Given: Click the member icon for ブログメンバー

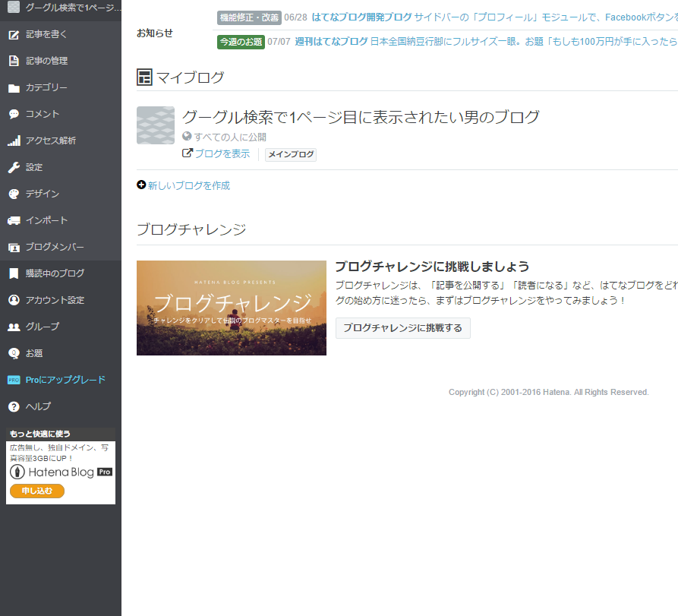Looking at the screenshot, I should 14,247.
